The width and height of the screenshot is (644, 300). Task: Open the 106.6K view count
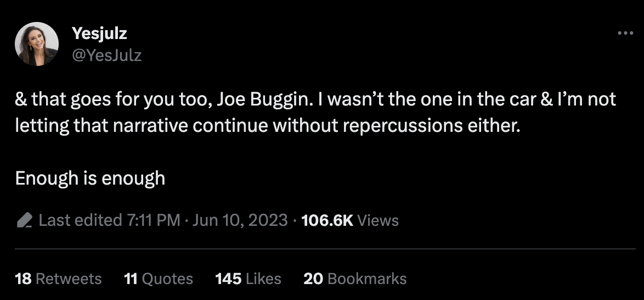327,221
